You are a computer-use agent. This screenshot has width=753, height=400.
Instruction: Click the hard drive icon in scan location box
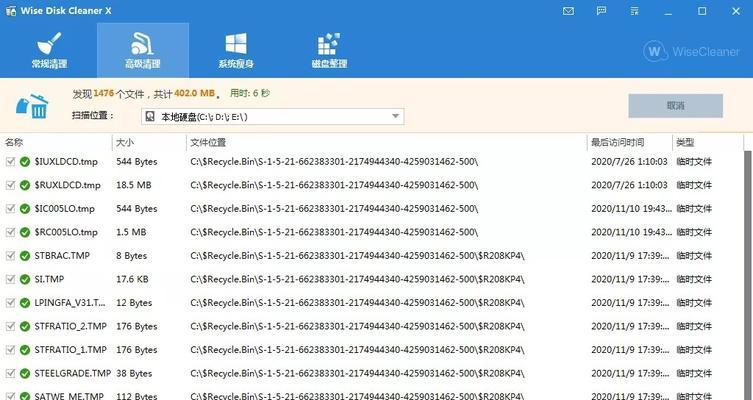pyautogui.click(x=150, y=117)
